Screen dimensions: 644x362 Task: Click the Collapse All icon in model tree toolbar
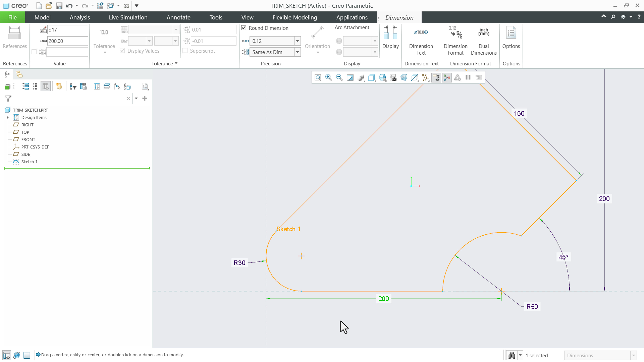[x=35, y=86]
